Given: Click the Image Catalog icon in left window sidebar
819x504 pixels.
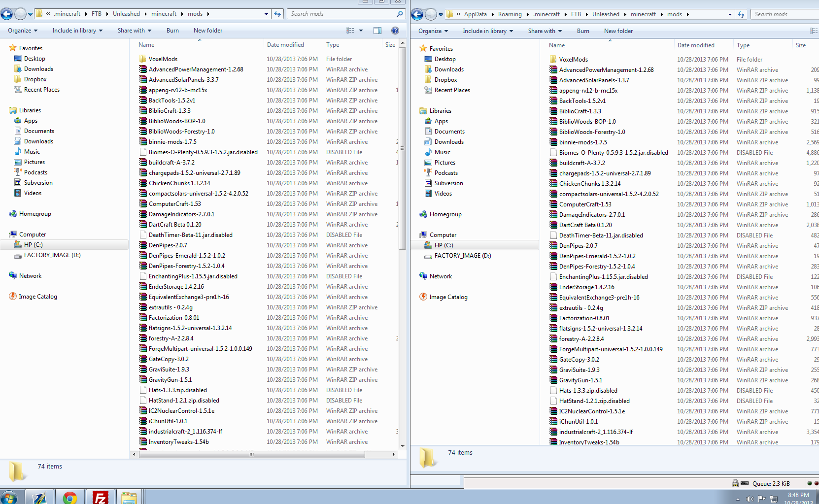Looking at the screenshot, I should 13,297.
